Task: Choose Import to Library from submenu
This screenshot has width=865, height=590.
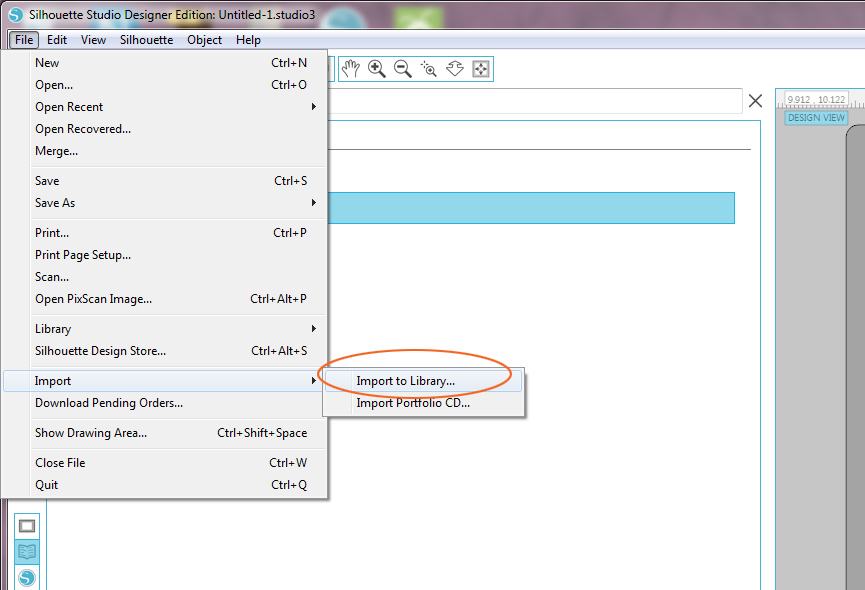Action: click(x=405, y=381)
